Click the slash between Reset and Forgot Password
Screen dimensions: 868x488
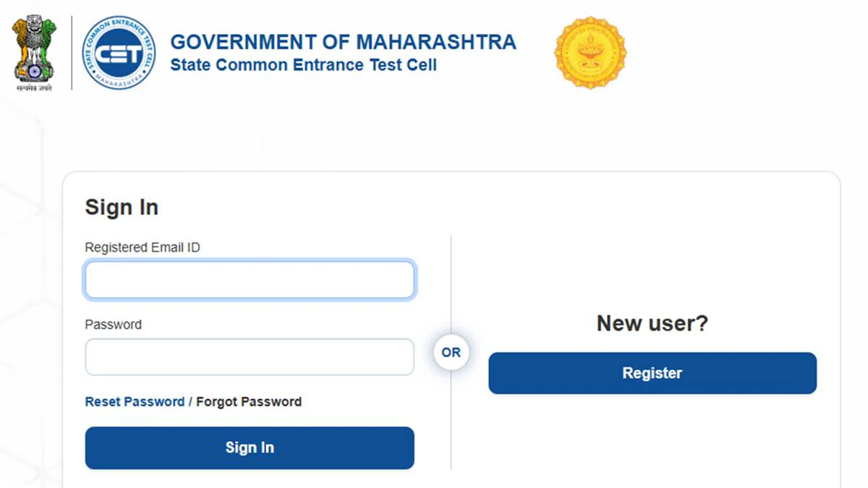coord(190,402)
